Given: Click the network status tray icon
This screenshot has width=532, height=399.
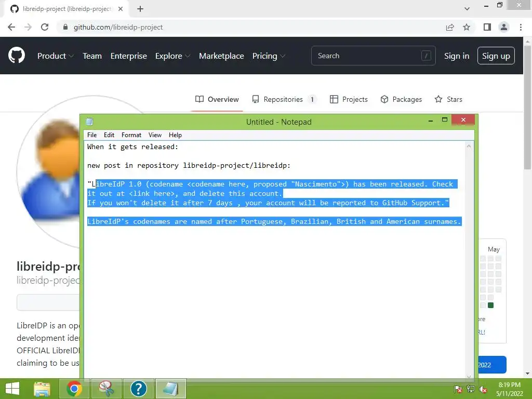Looking at the screenshot, I should click(471, 389).
